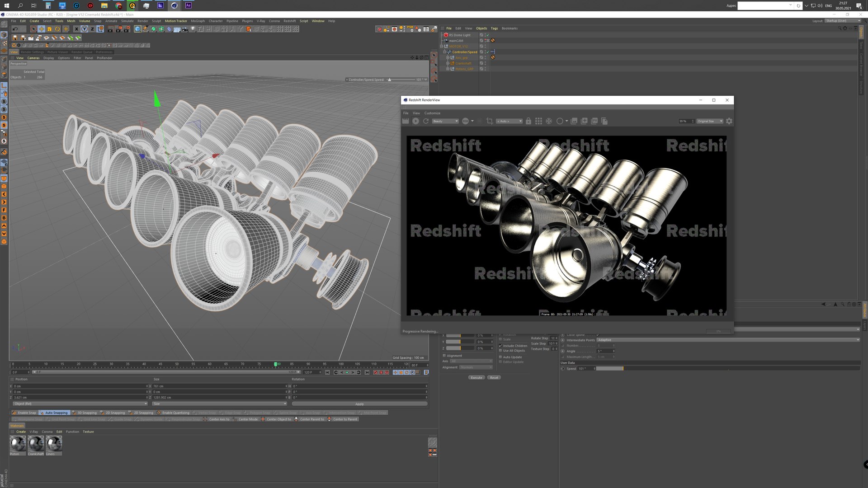Click the Floor/Environment grid icon
Image resolution: width=868 pixels, height=488 pixels.
tap(177, 29)
